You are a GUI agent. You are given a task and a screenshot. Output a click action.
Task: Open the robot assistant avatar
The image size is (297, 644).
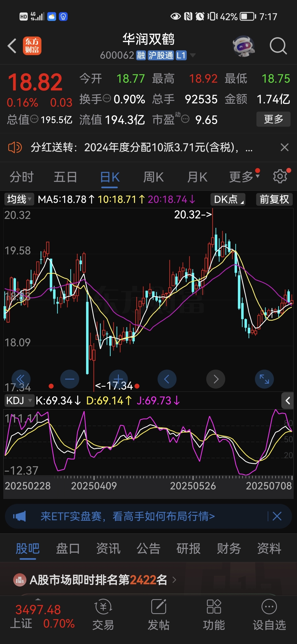pyautogui.click(x=243, y=46)
